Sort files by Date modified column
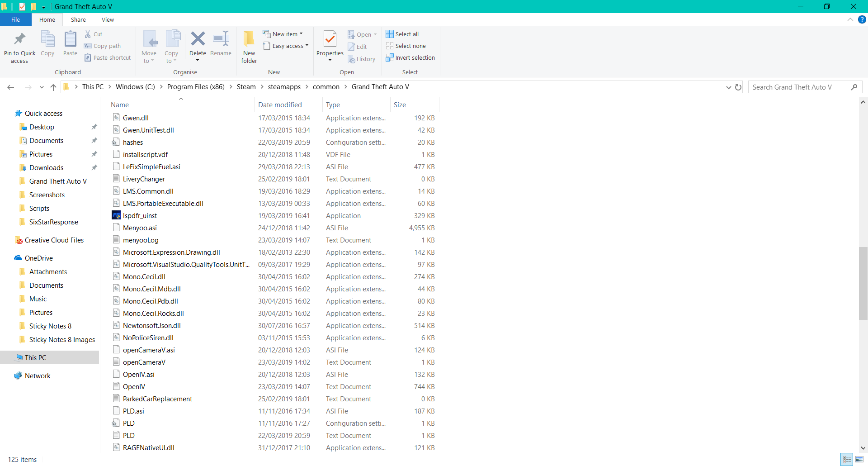 [x=280, y=105]
